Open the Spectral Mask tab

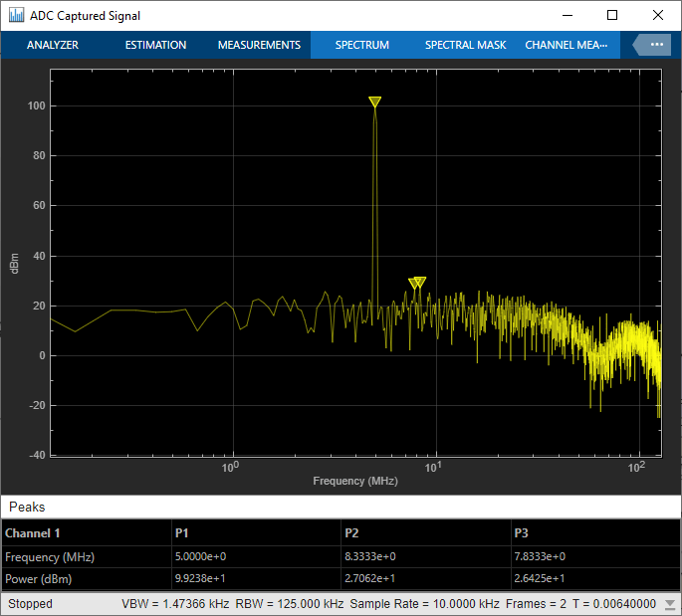point(465,45)
